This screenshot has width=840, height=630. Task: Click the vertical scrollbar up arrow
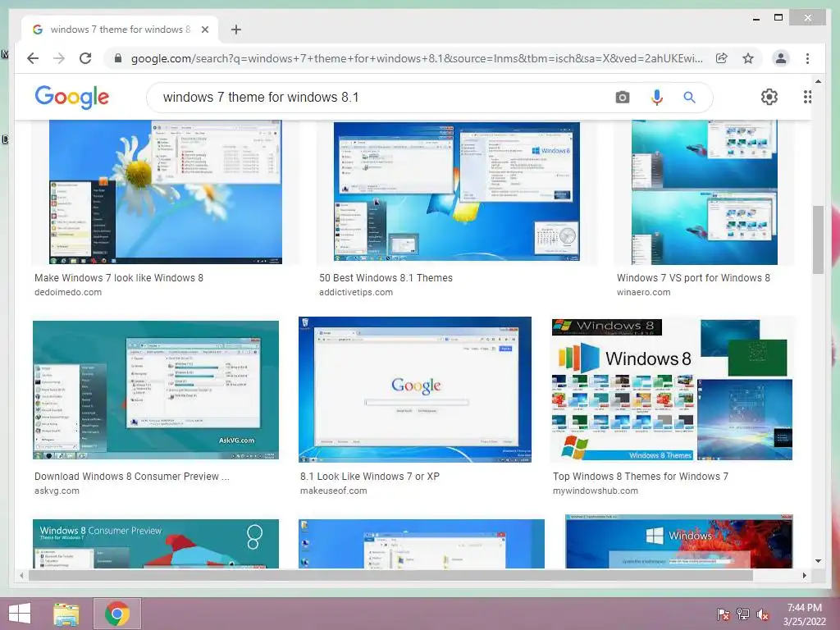pyautogui.click(x=818, y=81)
